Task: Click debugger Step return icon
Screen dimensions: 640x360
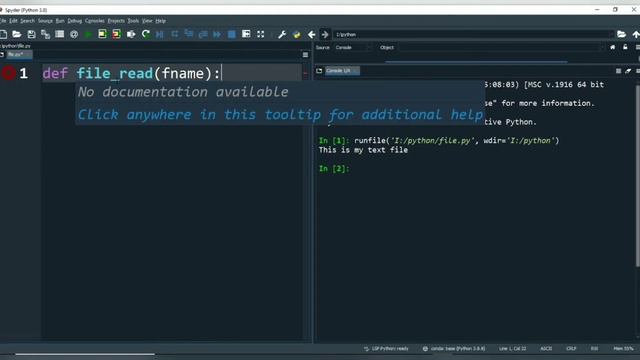Action: 203,34
